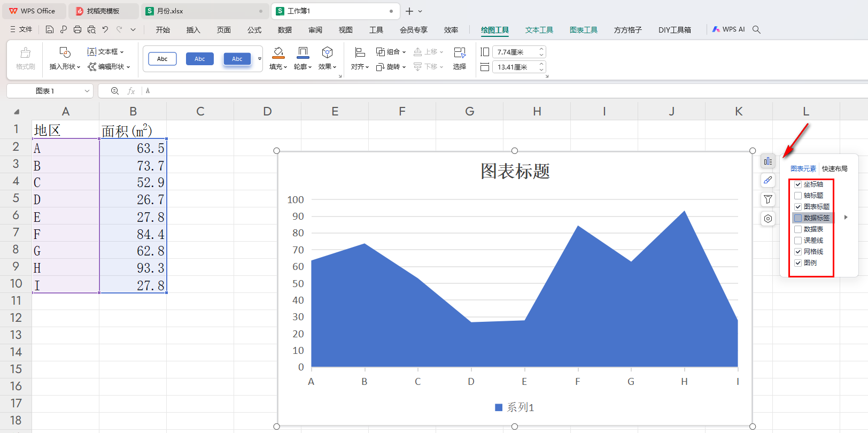The height and width of the screenshot is (433, 868).
Task: Uncheck the 图例 legend checkbox
Action: (798, 263)
